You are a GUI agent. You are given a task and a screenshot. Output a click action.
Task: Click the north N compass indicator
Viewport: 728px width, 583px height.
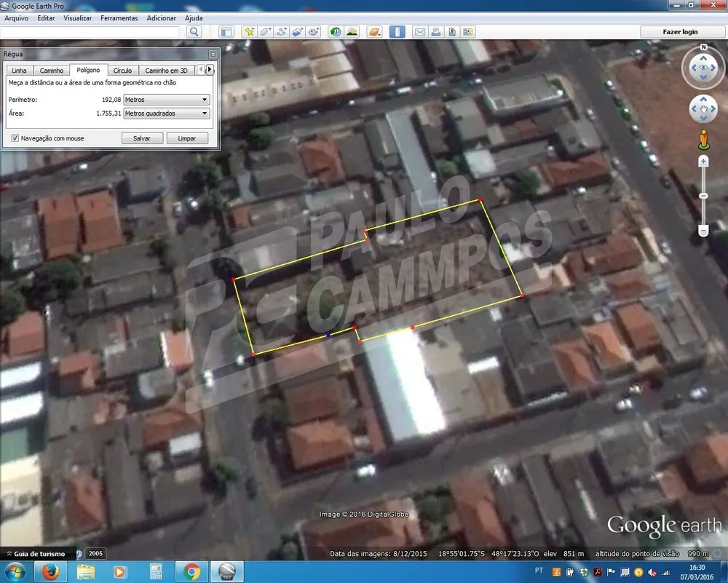(x=703, y=47)
